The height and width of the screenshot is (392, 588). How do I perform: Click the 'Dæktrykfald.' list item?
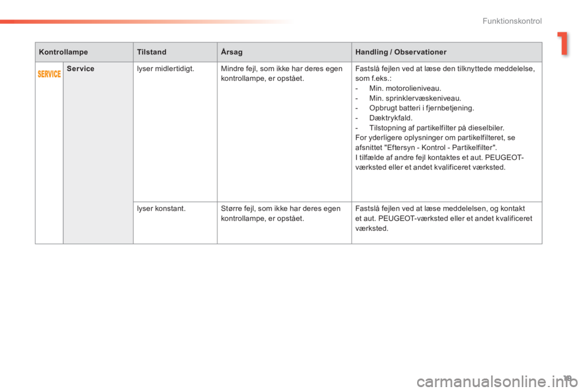click(x=391, y=118)
